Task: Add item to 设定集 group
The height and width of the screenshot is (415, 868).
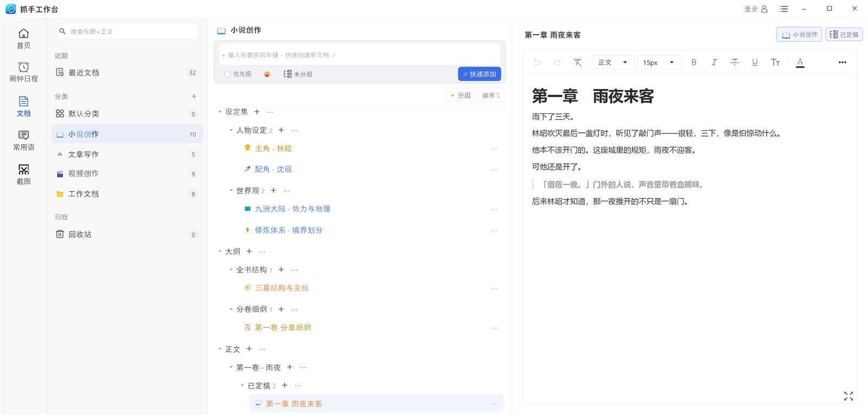Action: [x=257, y=112]
